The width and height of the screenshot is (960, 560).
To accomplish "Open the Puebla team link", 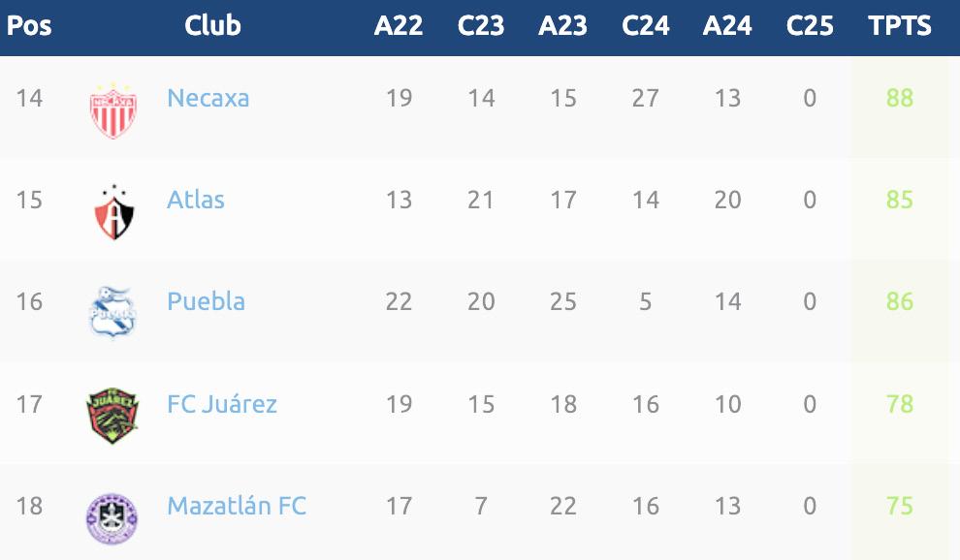I will click(206, 301).
